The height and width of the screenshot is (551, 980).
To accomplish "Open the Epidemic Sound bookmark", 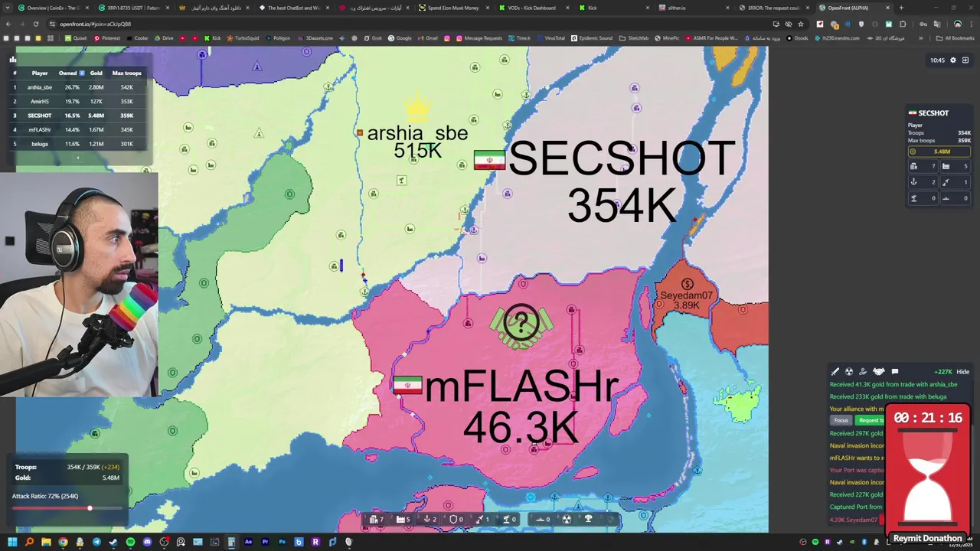I will click(x=592, y=37).
